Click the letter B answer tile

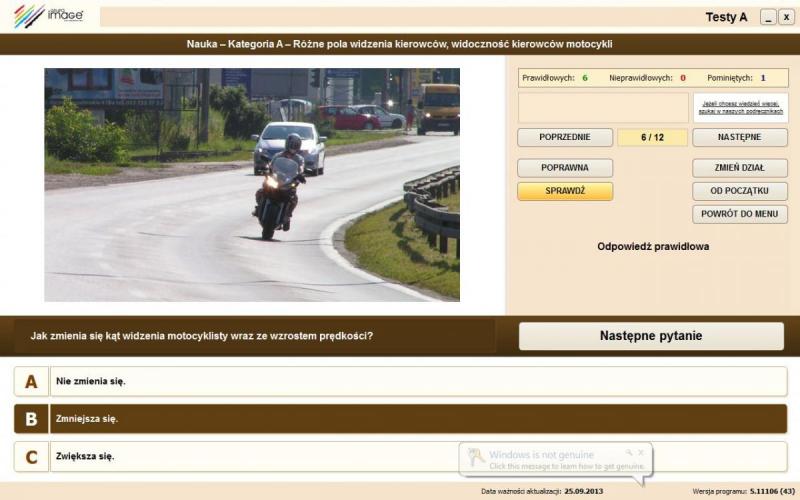(x=31, y=419)
